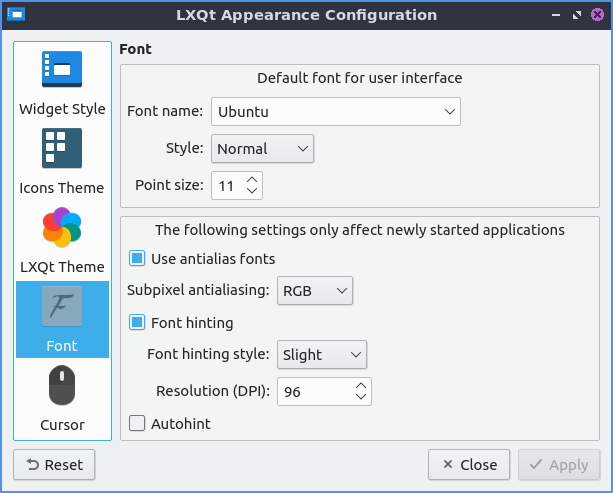Maximize the Appearance Configuration window
The width and height of the screenshot is (613, 493).
click(x=576, y=16)
